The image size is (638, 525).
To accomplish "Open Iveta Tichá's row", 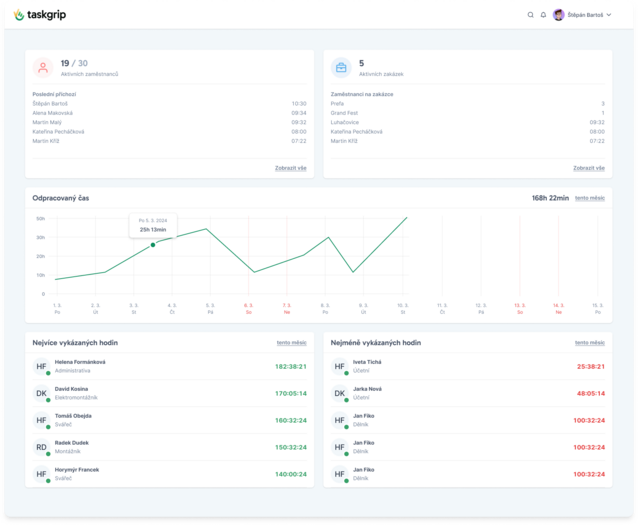I will pos(468,366).
